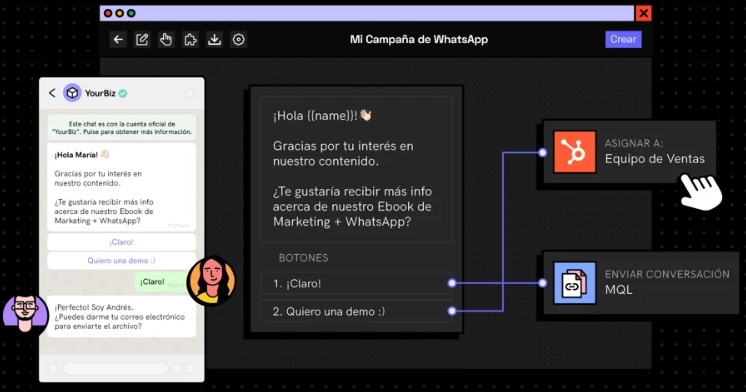Tap Quiero una demo :) chat reply

click(x=121, y=261)
